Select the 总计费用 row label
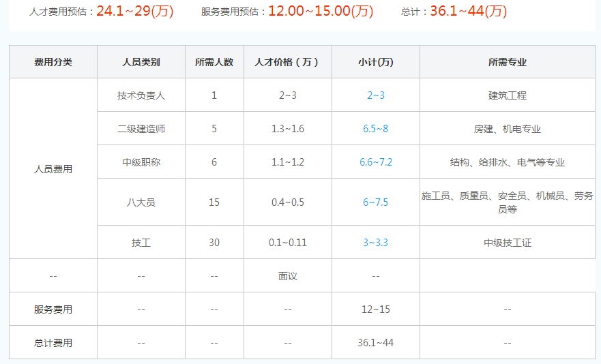601x364 pixels. pyautogui.click(x=53, y=343)
